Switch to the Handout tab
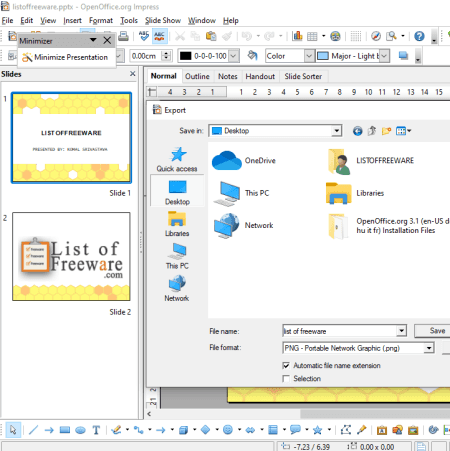Screen dimensions: 450x451 pos(260,76)
